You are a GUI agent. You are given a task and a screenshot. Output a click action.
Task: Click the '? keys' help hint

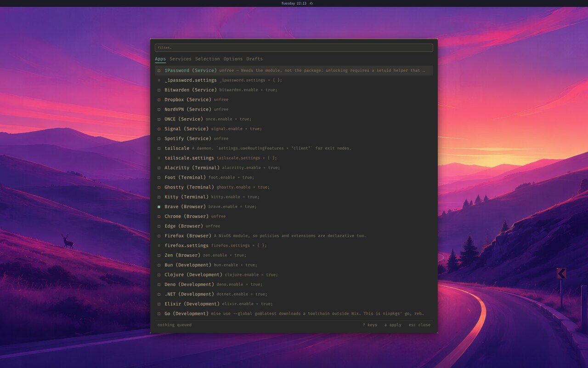point(370,325)
